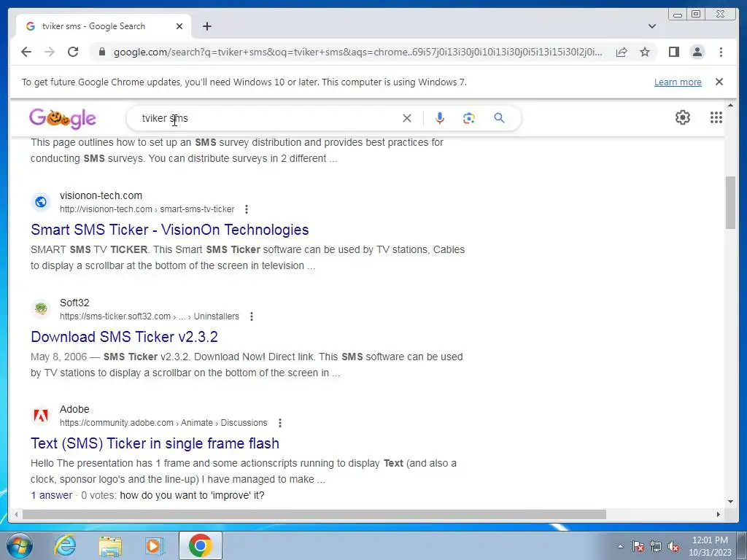Click into the 'tviker sms' search field
Viewport: 747px width, 560px height.
click(x=267, y=118)
